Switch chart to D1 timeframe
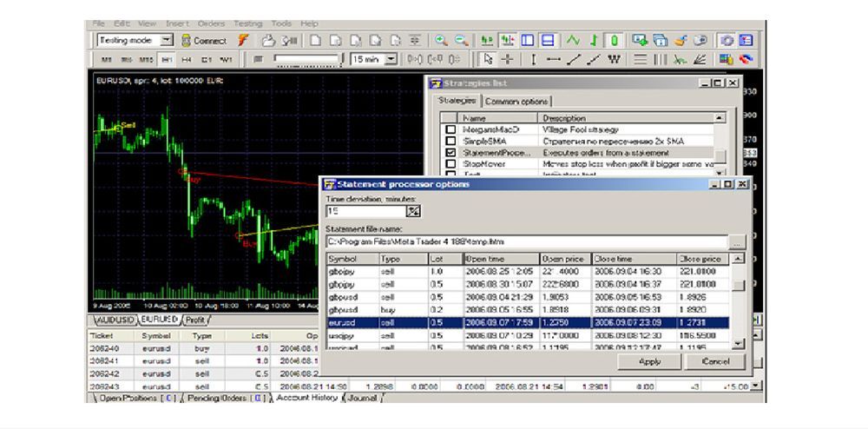This screenshot has height=429, width=868. tap(207, 59)
